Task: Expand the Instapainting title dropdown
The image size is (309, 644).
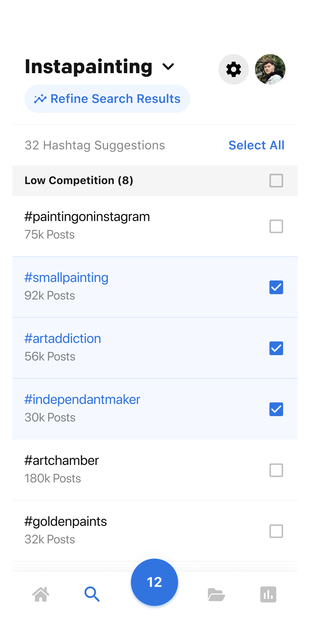Action: point(168,67)
